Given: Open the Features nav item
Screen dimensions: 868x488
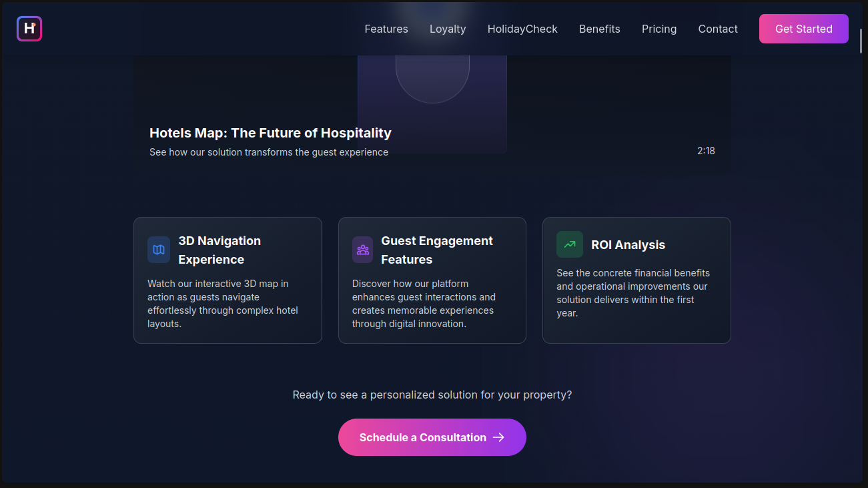Looking at the screenshot, I should (x=386, y=29).
